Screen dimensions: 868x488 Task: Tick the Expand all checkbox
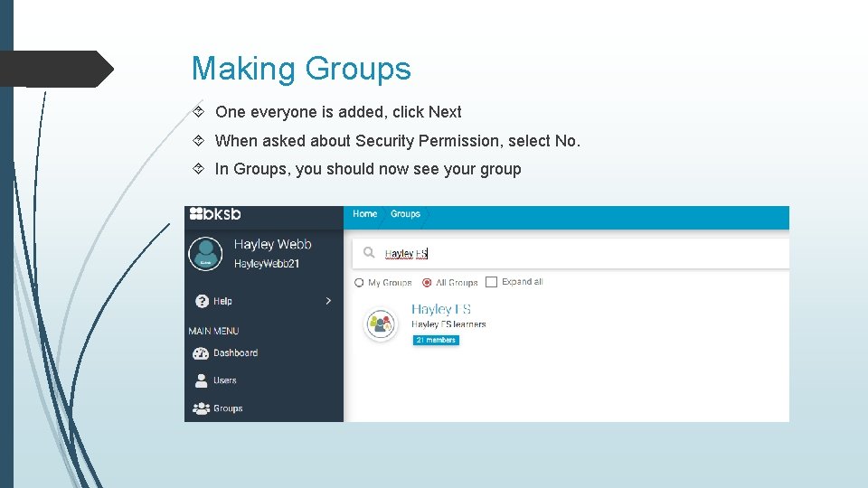[491, 282]
